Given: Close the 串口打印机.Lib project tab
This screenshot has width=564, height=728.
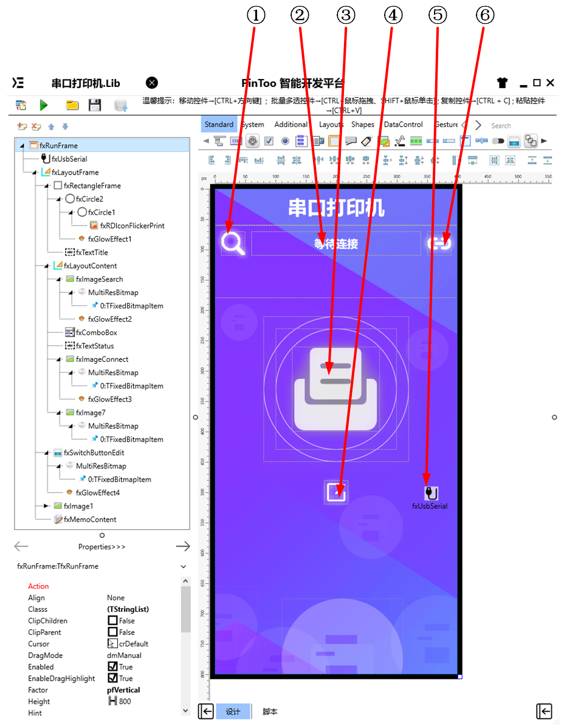Looking at the screenshot, I should 152,83.
